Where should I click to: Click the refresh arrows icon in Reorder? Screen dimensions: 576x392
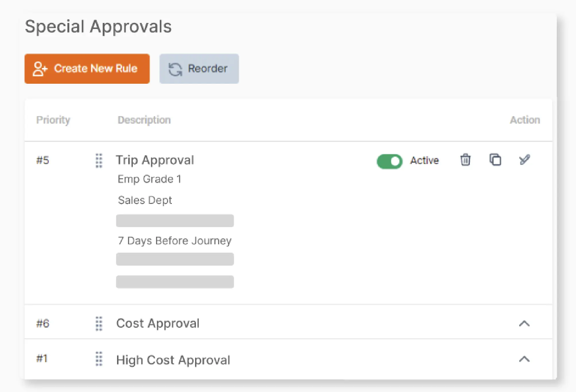click(175, 69)
